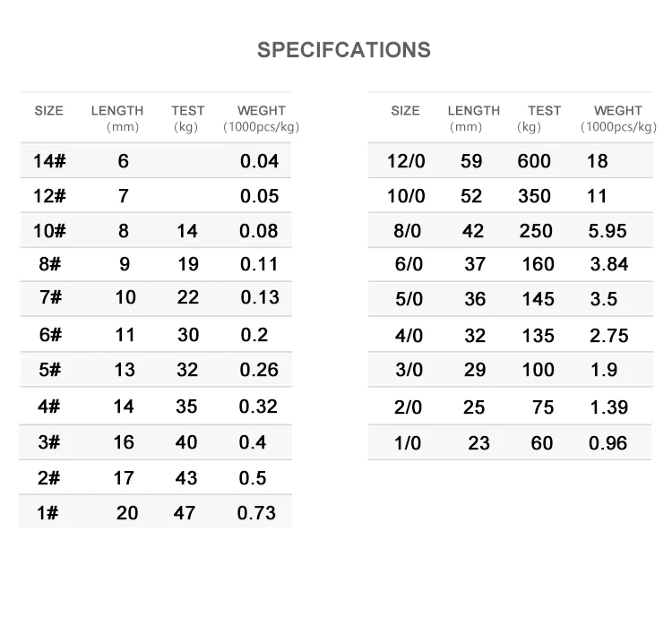Click the 6# size label
Screen dimensions: 672x642
click(x=49, y=335)
